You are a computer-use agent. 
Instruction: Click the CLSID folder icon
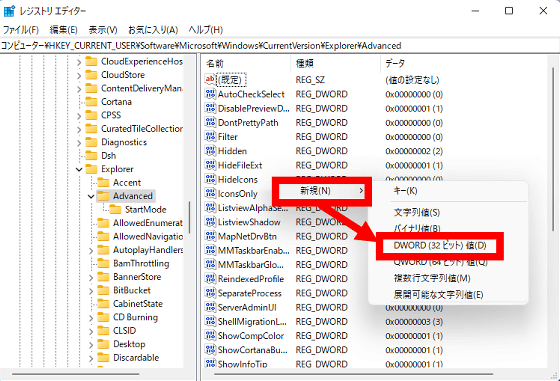pos(103,331)
